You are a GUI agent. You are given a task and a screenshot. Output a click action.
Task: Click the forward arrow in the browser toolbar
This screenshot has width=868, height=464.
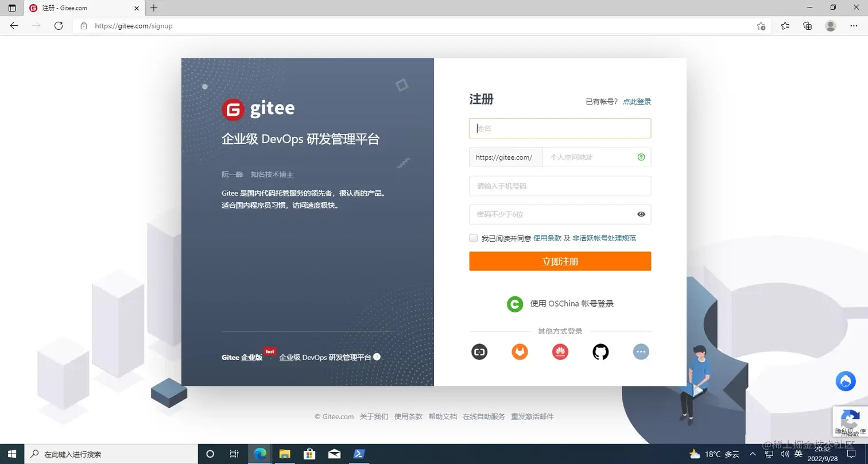36,26
